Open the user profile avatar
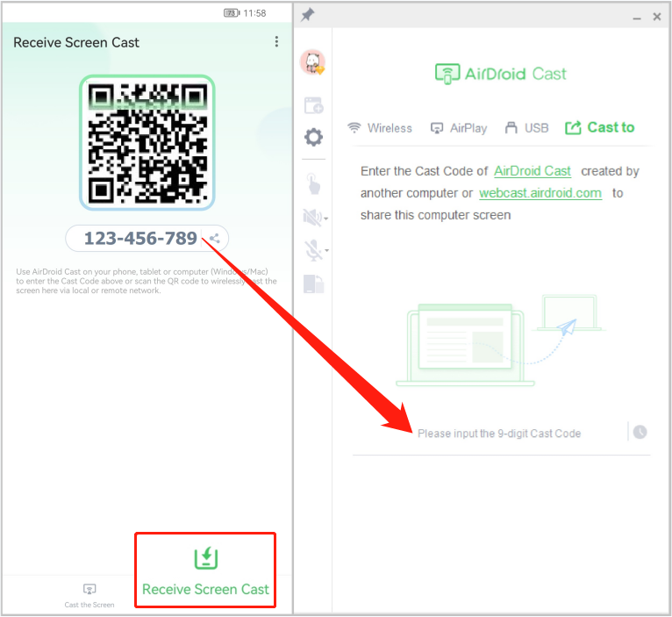 (x=312, y=62)
